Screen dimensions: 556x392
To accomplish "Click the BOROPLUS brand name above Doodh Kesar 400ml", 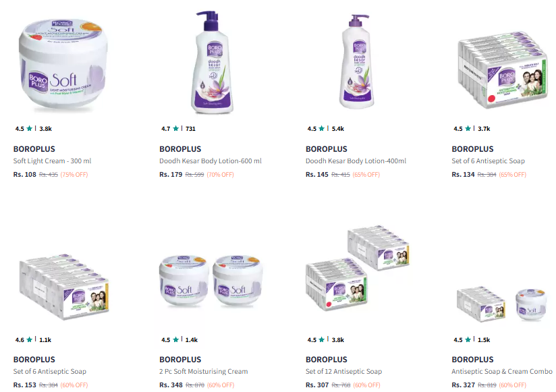I will [326, 149].
